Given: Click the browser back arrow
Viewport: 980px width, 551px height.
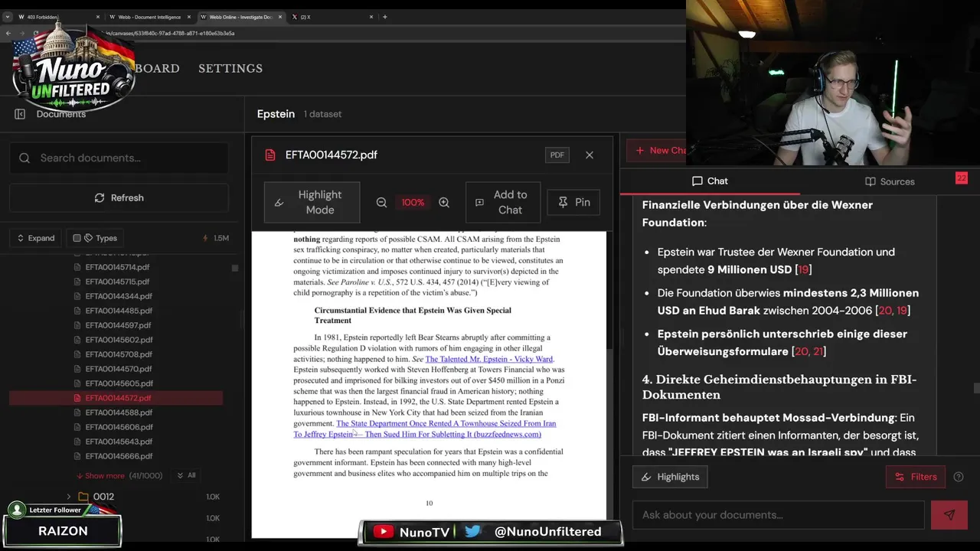Looking at the screenshot, I should pos(8,33).
